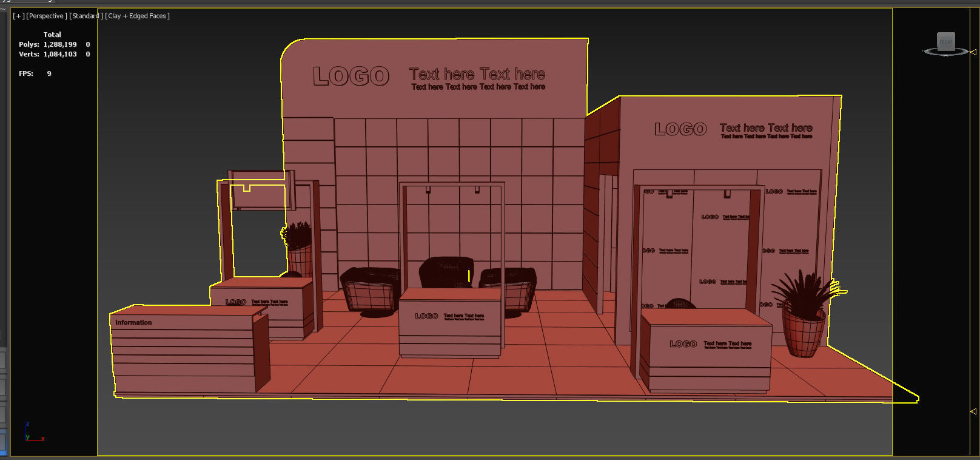Image resolution: width=980 pixels, height=460 pixels.
Task: Click the Verts count 1,084,103
Action: click(x=60, y=54)
